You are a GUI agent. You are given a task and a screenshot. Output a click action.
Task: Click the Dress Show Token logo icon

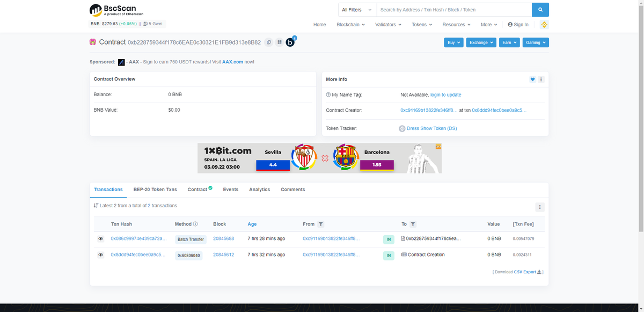(402, 128)
